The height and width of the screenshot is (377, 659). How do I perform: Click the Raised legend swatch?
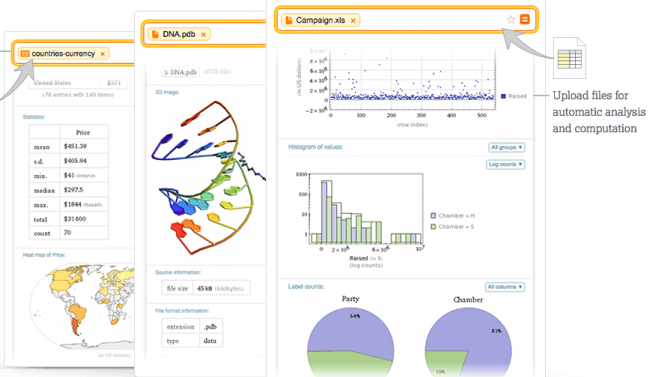pos(503,96)
